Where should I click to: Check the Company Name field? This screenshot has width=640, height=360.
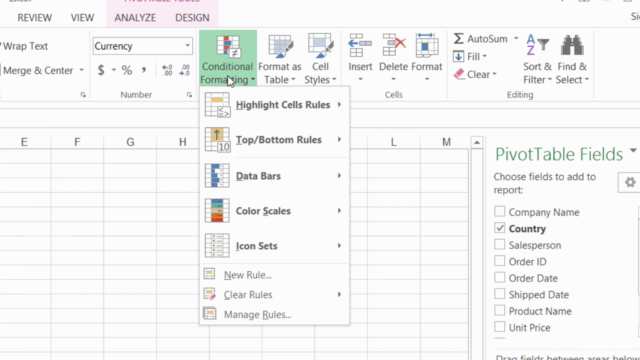pyautogui.click(x=500, y=211)
